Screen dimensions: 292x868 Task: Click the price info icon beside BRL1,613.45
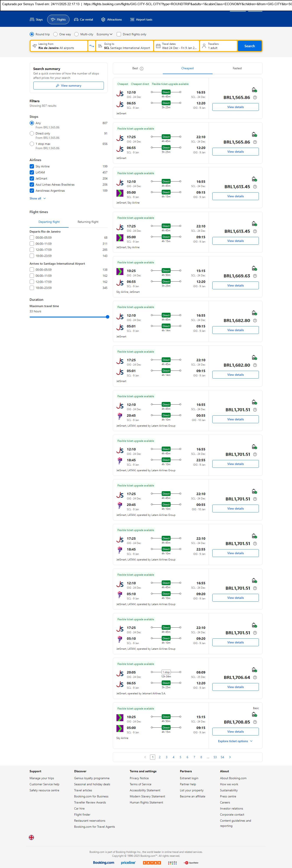pos(255,187)
